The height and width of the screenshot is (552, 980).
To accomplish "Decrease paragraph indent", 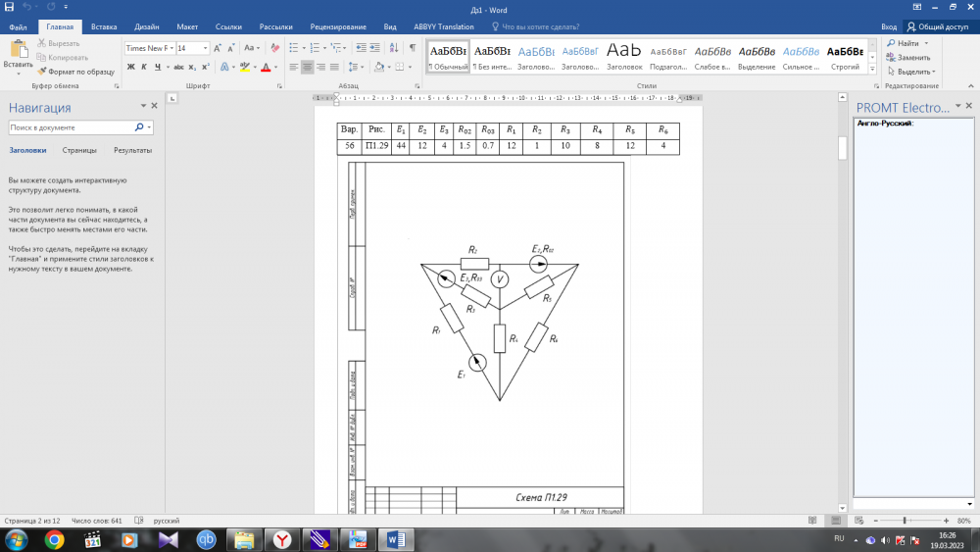I will [x=362, y=48].
